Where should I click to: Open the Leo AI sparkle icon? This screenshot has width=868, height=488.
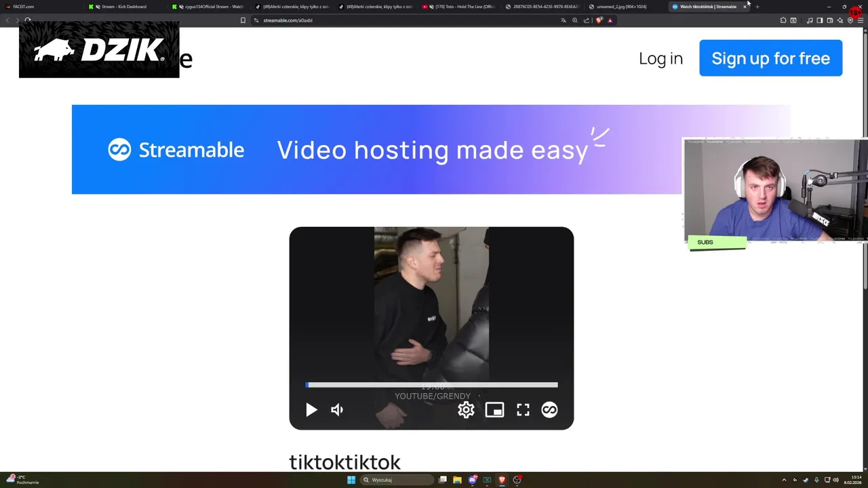(840, 20)
